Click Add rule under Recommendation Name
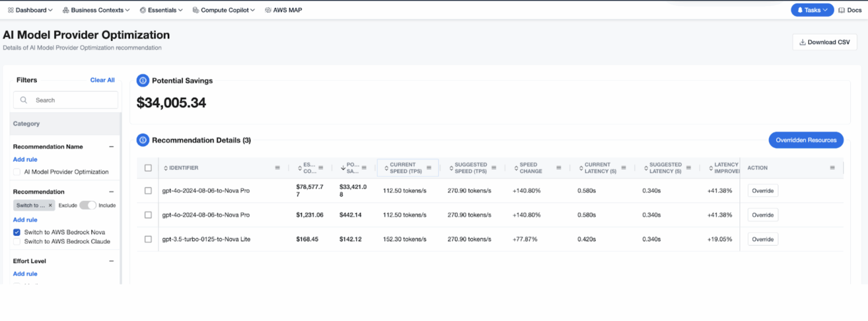The image size is (868, 321). point(25,159)
